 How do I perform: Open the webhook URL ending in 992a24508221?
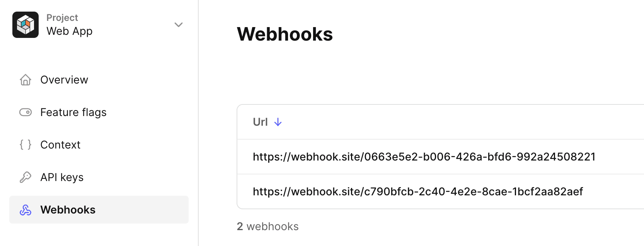[x=424, y=157]
